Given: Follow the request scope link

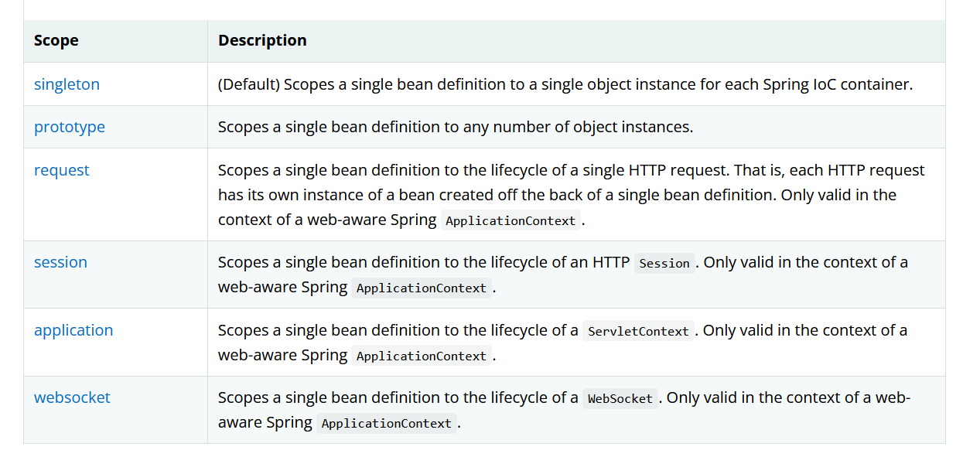Looking at the screenshot, I should point(62,170).
